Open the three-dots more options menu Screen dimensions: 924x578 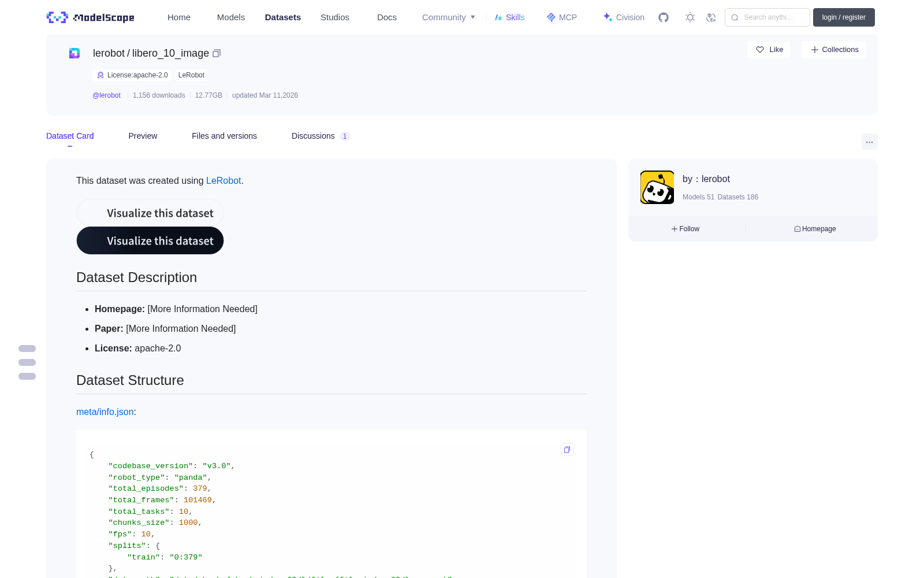pos(869,142)
